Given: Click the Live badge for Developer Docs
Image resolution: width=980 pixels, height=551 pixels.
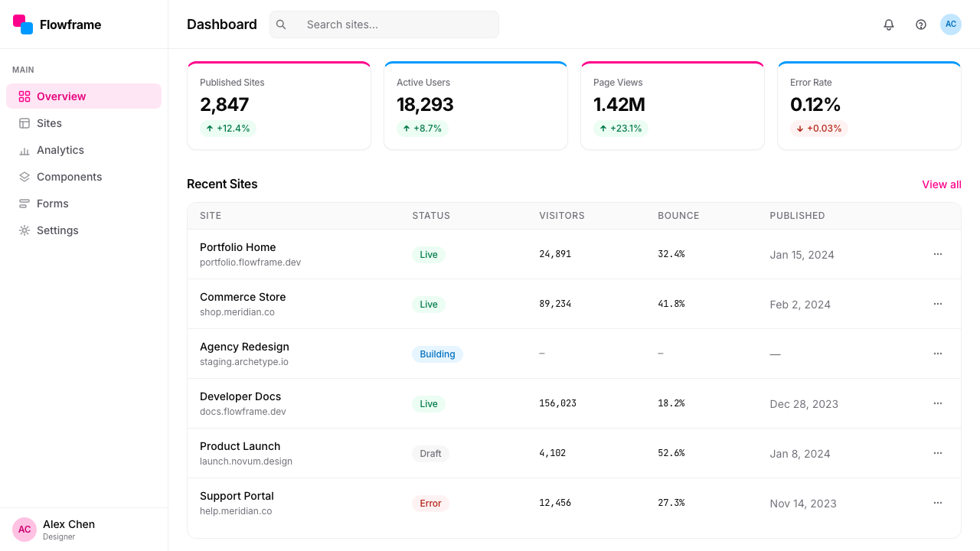Looking at the screenshot, I should [429, 404].
